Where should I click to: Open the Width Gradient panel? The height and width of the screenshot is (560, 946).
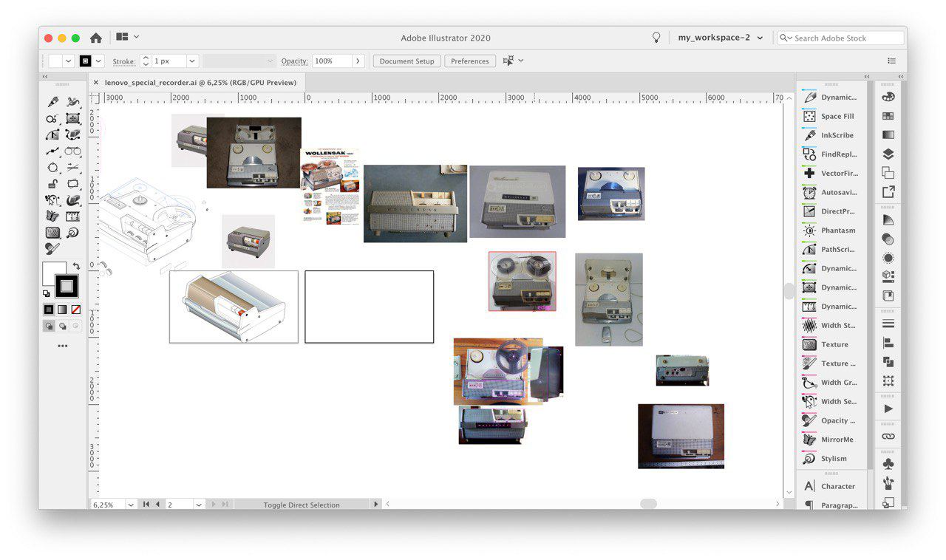tap(831, 383)
